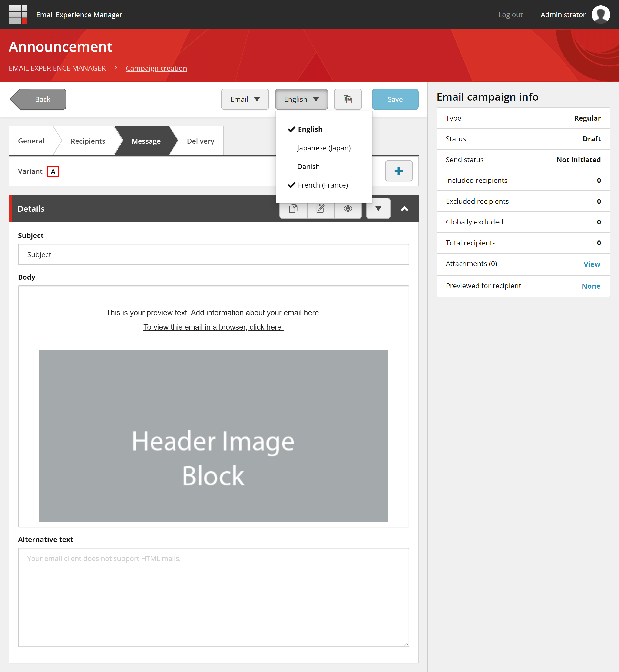Open the Email dropdown

pos(245,99)
